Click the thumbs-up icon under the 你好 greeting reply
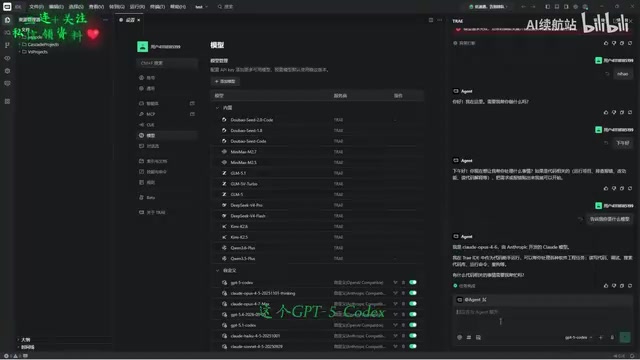640x360 pixels. click(x=606, y=112)
